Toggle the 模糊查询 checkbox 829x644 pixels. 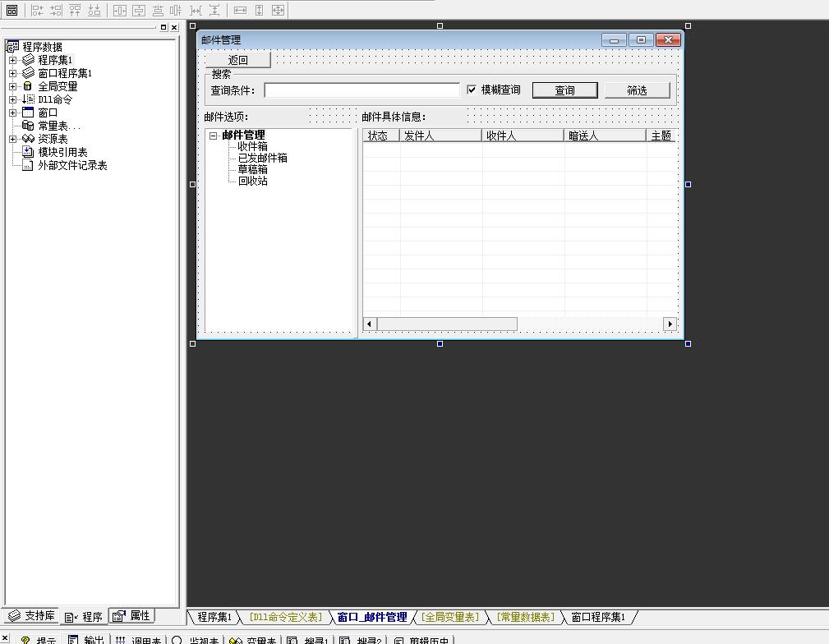point(472,90)
